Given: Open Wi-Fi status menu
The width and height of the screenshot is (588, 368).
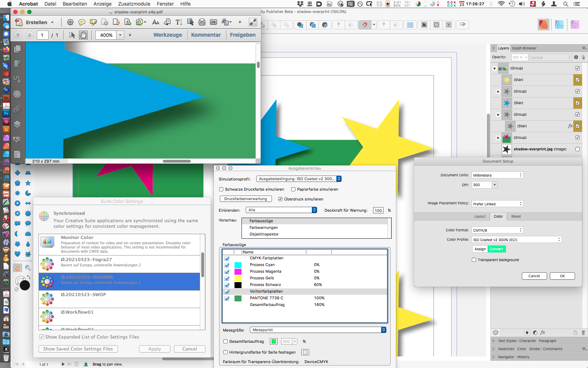Looking at the screenshot, I should [501, 4].
